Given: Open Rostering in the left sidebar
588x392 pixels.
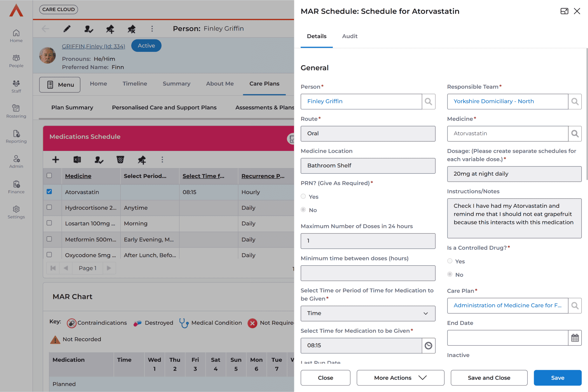Looking at the screenshot, I should pos(16,111).
